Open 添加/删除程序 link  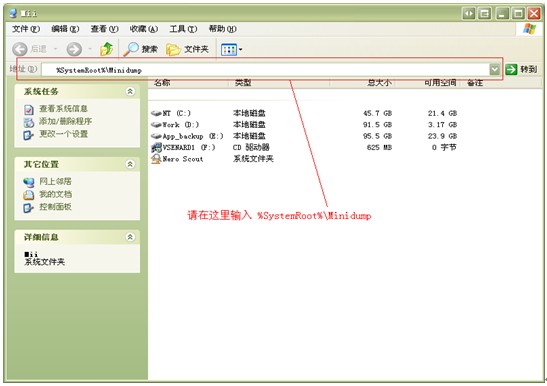coord(65,121)
